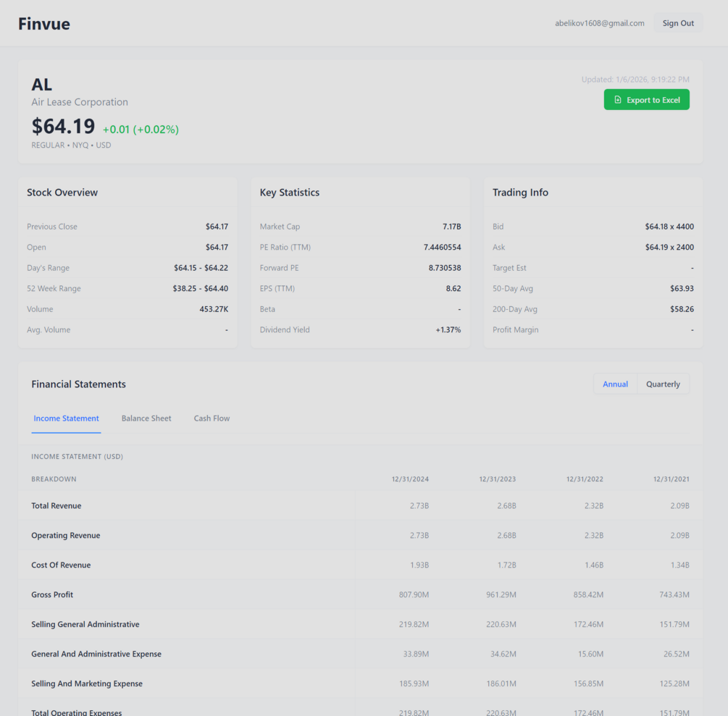Viewport: 728px width, 716px height.
Task: Click Gross Profit 2023 value 961.29M
Action: click(x=501, y=595)
